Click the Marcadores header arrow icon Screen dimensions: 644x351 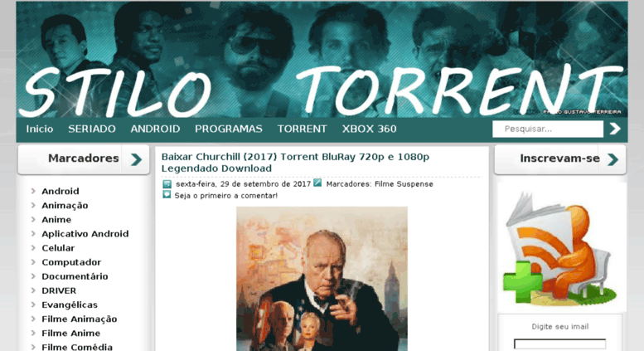click(x=136, y=159)
